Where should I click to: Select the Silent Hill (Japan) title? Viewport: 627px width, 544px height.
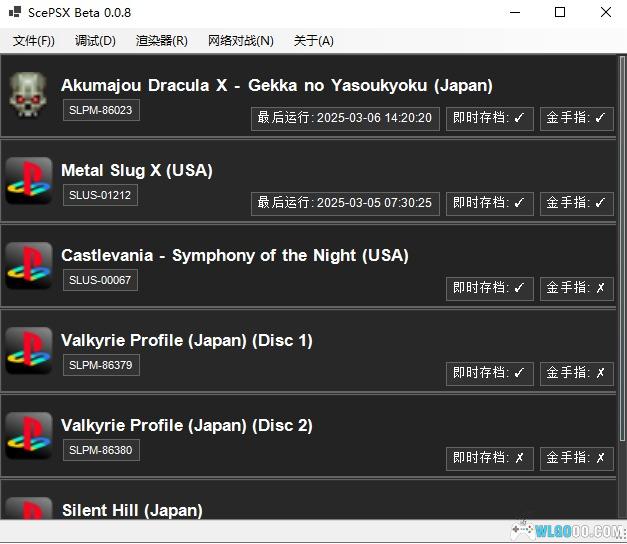(x=132, y=510)
